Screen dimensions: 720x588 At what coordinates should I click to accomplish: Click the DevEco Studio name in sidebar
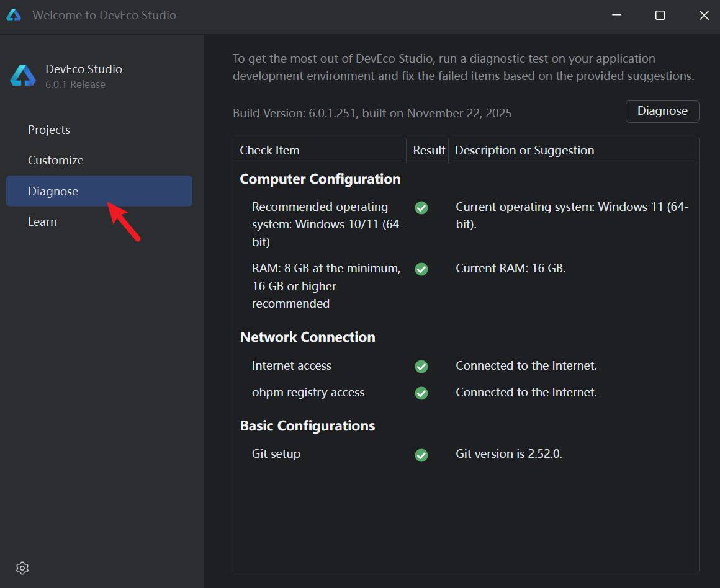pyautogui.click(x=84, y=69)
